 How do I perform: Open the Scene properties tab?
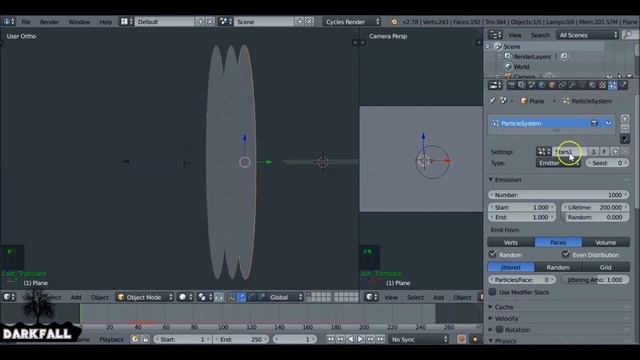(x=532, y=85)
